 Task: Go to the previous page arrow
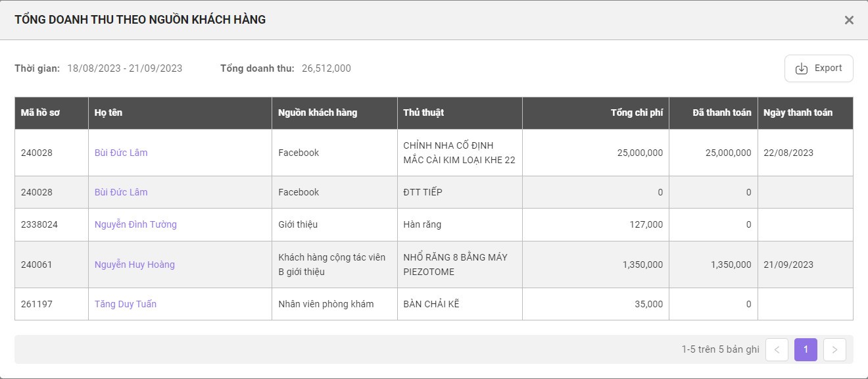777,350
